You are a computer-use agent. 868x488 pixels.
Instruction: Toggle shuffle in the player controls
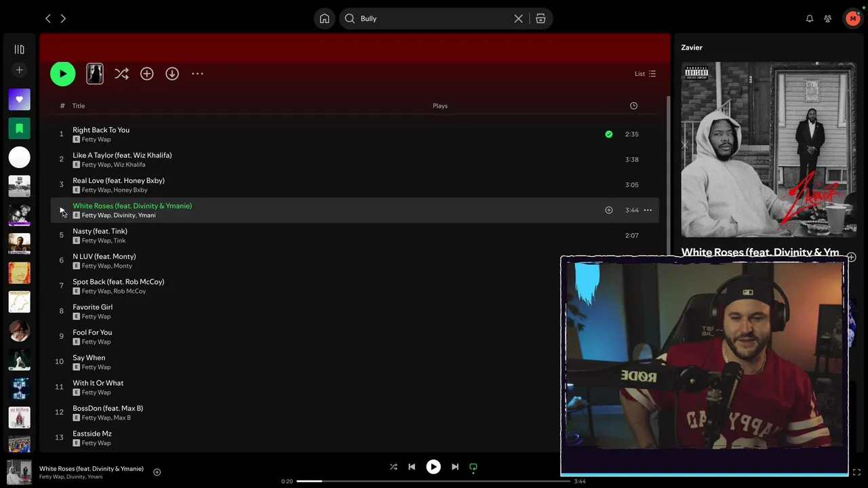coord(393,466)
